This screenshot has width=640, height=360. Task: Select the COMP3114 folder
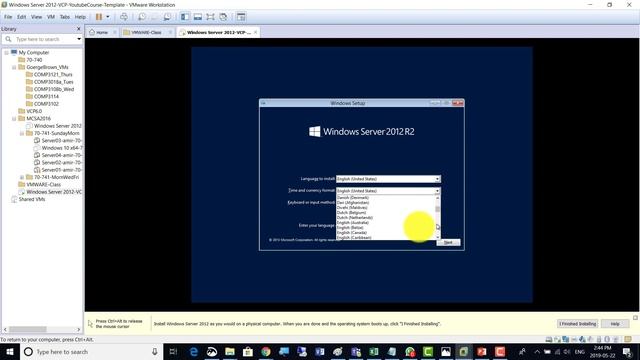pyautogui.click(x=42, y=97)
